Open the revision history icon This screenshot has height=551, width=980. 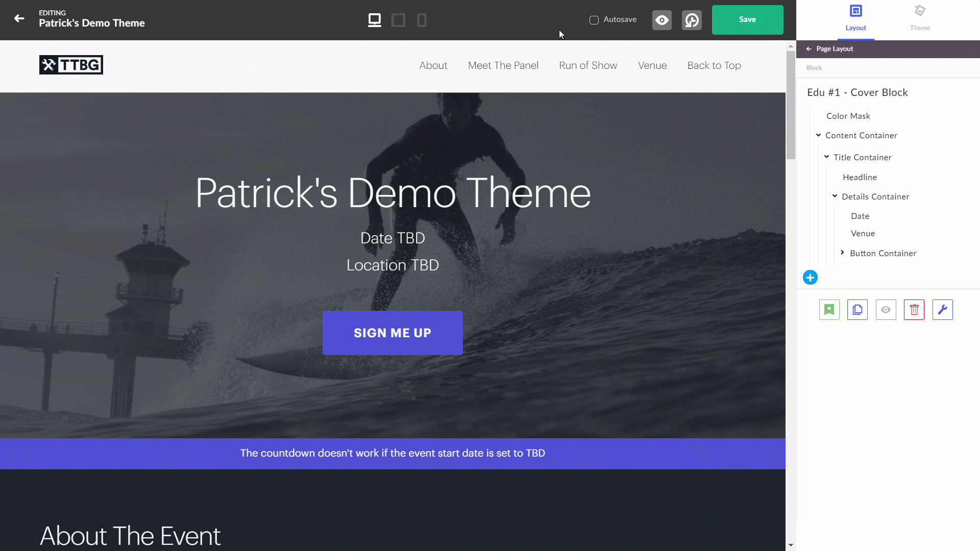[692, 20]
